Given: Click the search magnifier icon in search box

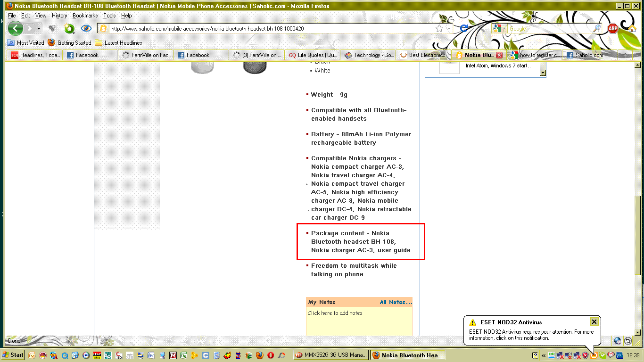Looking at the screenshot, I should click(x=597, y=29).
